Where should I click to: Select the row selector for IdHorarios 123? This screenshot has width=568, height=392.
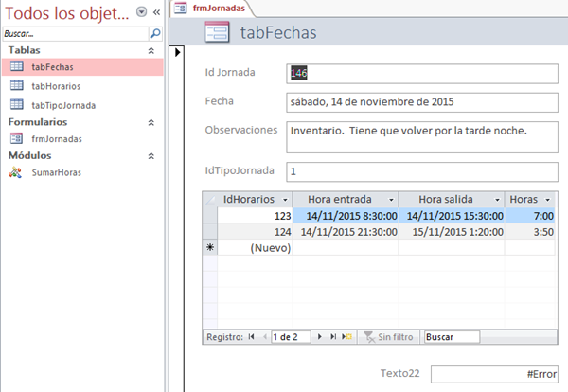pos(210,216)
